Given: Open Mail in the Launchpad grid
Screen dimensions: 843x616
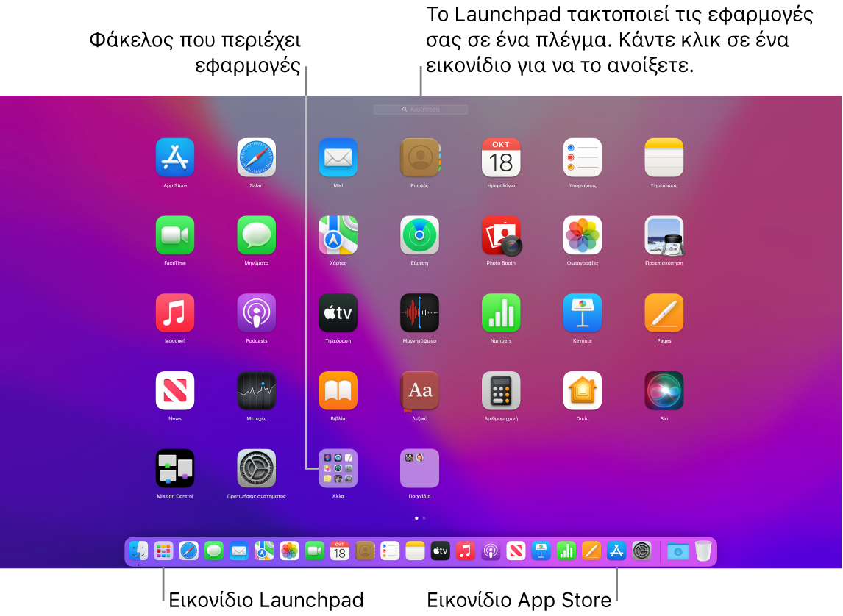Looking at the screenshot, I should point(338,157).
